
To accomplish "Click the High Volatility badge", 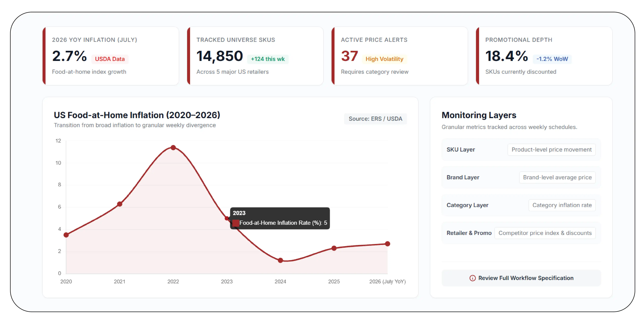I will click(x=384, y=59).
